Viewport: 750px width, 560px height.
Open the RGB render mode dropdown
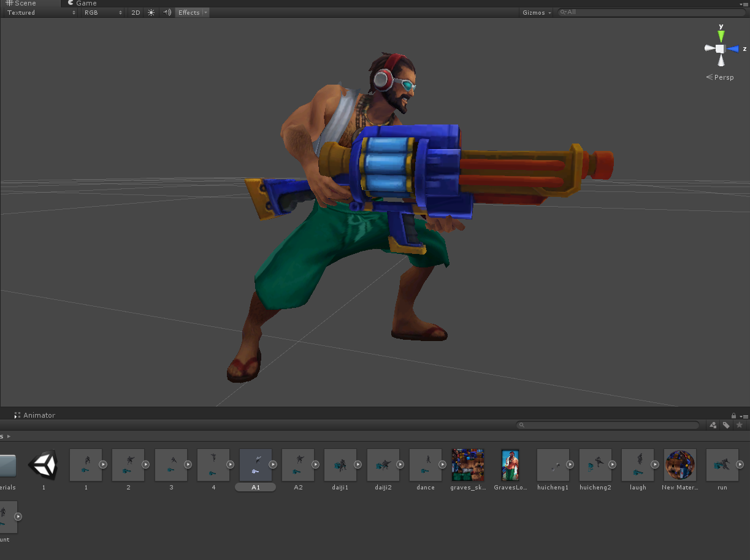coord(103,12)
